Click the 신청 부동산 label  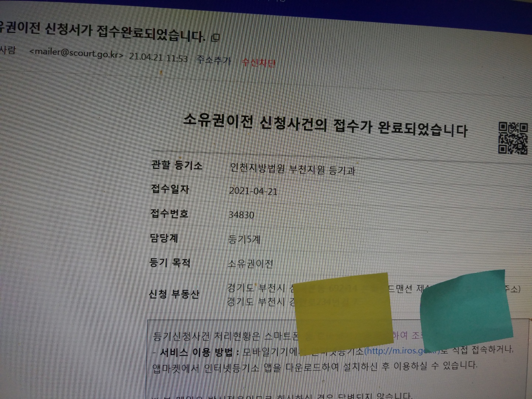[174, 294]
